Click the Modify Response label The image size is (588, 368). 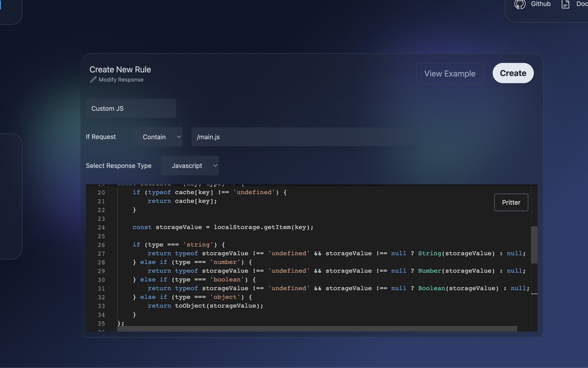(x=121, y=79)
